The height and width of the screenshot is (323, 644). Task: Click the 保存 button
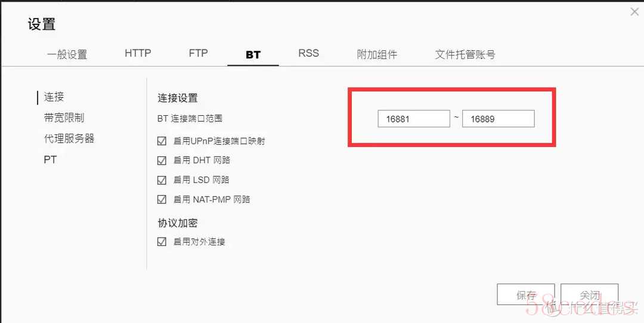pos(526,294)
